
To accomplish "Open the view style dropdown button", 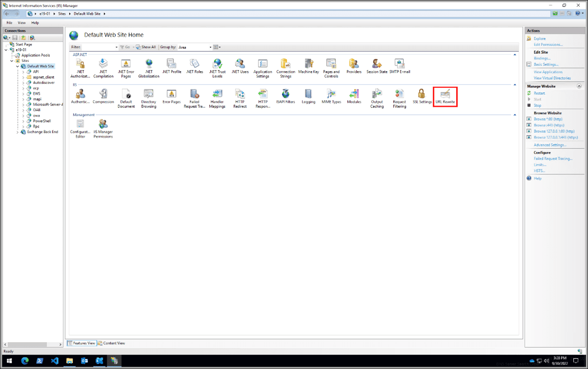I will pyautogui.click(x=217, y=47).
